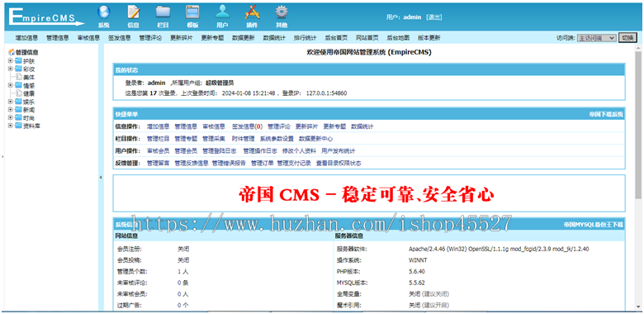Click the folder icon of 娱乐

click(x=18, y=102)
